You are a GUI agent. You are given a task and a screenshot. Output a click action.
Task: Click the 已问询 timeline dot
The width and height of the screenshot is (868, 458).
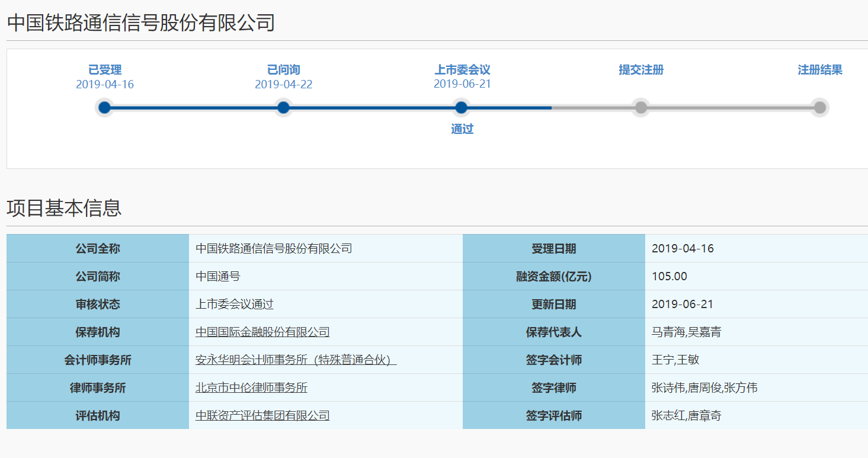click(283, 108)
